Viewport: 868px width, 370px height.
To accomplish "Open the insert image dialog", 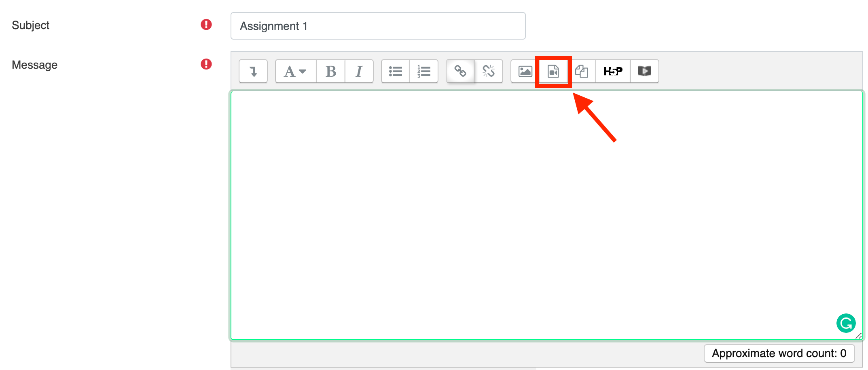I will pyautogui.click(x=525, y=71).
